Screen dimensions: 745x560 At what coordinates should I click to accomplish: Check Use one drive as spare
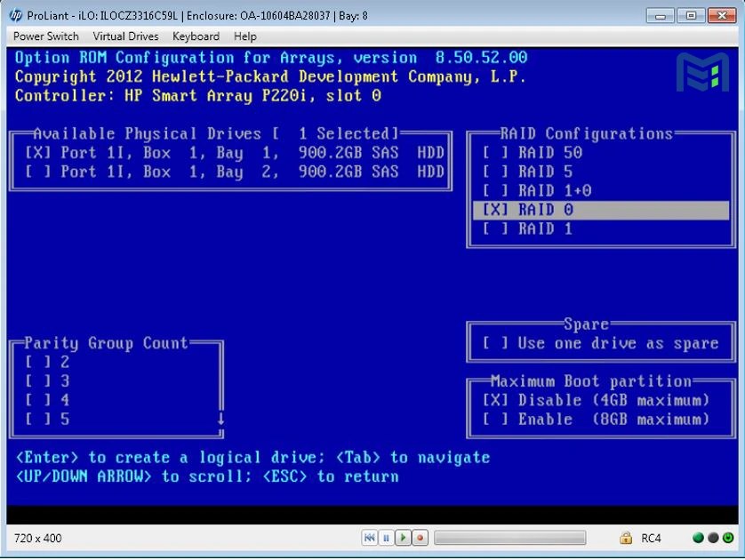pos(601,343)
